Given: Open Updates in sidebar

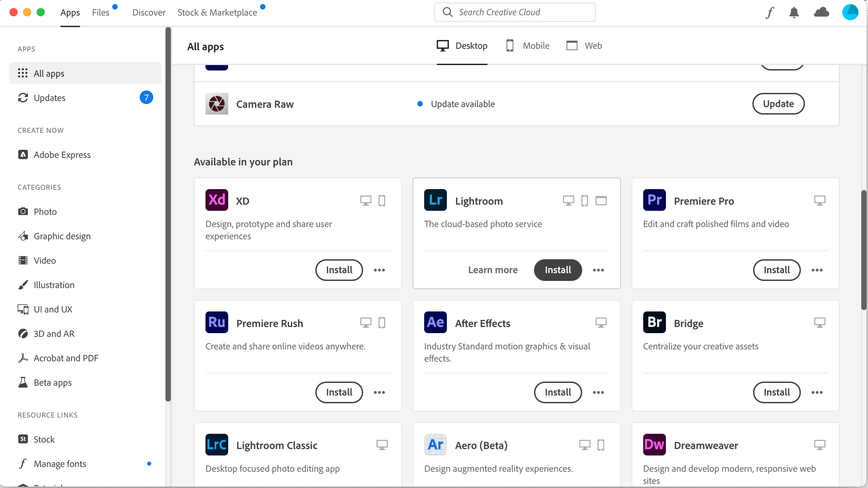Looking at the screenshot, I should 85,98.
